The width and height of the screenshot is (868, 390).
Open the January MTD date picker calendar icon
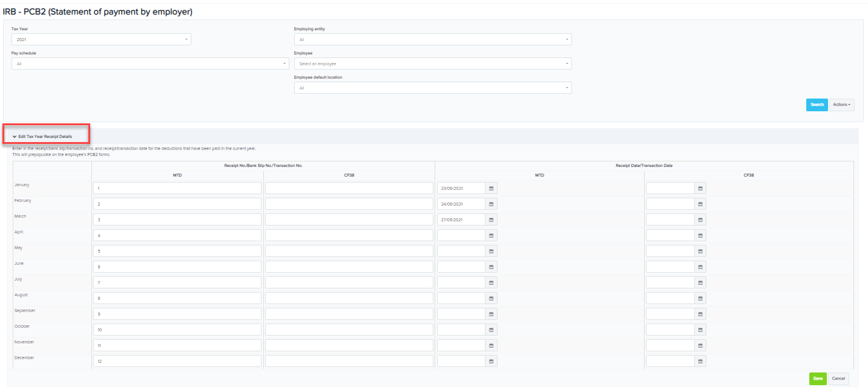tap(491, 188)
